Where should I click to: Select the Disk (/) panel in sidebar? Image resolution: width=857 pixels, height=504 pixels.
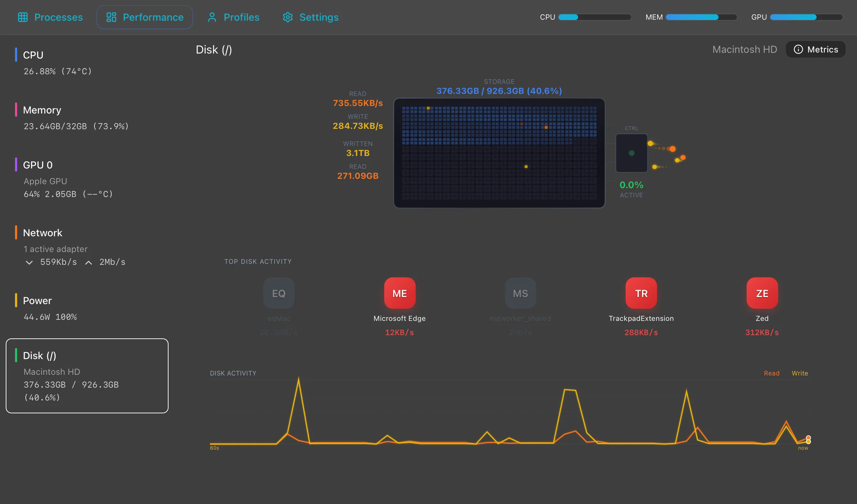tap(87, 376)
